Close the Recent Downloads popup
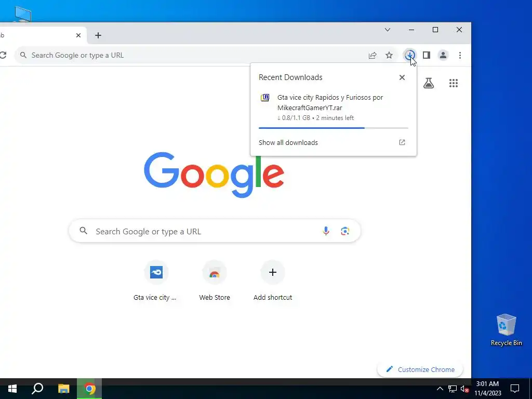This screenshot has height=399, width=532. tap(402, 77)
